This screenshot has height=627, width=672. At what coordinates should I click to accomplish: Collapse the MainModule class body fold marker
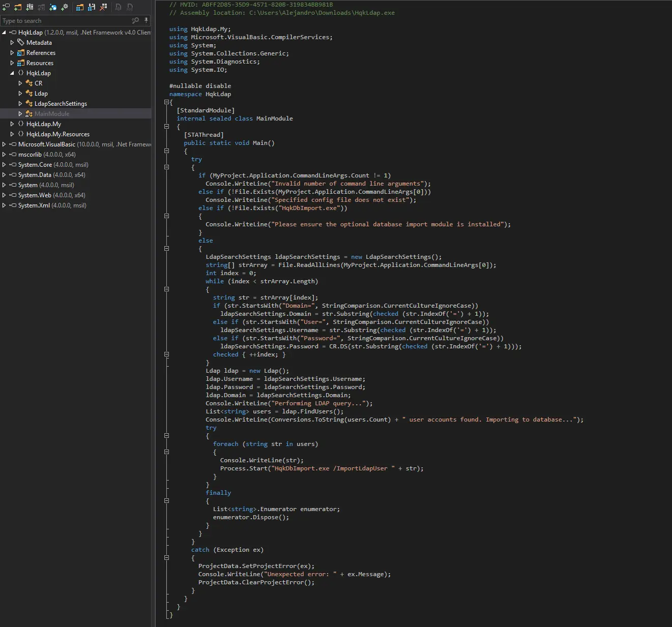[x=166, y=127]
